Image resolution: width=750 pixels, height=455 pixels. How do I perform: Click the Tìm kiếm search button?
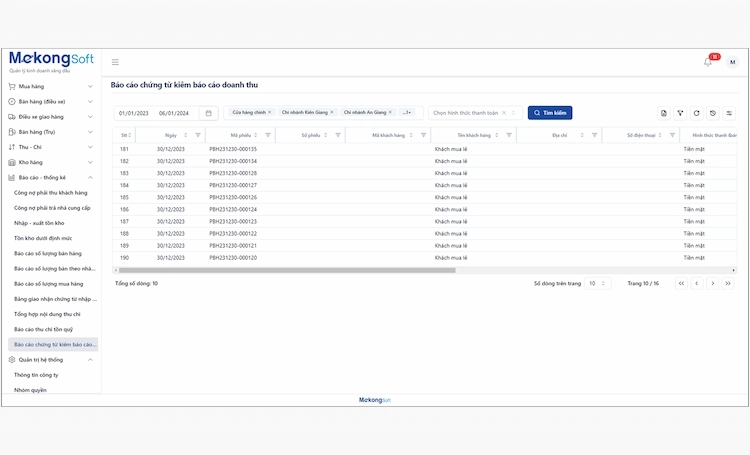(x=550, y=113)
